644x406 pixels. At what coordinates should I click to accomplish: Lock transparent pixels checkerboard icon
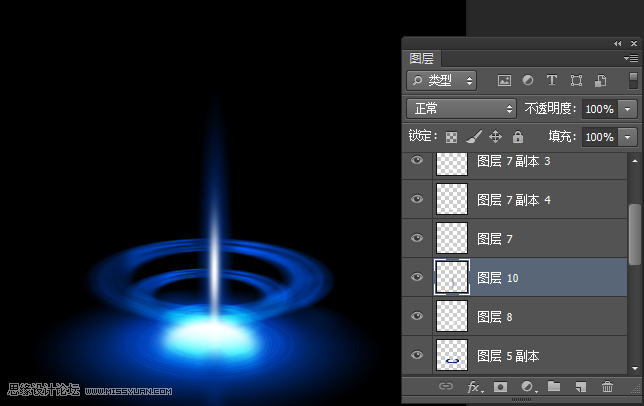pos(451,137)
